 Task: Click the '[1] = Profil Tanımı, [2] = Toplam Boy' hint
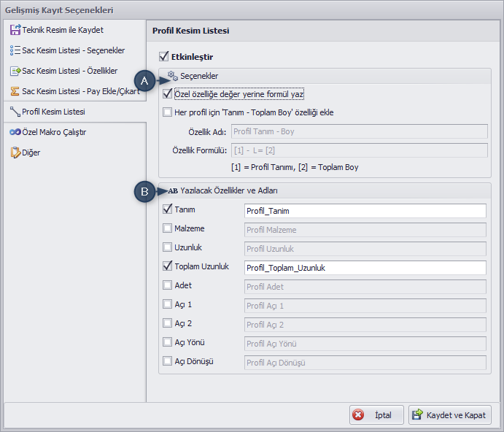pos(295,167)
